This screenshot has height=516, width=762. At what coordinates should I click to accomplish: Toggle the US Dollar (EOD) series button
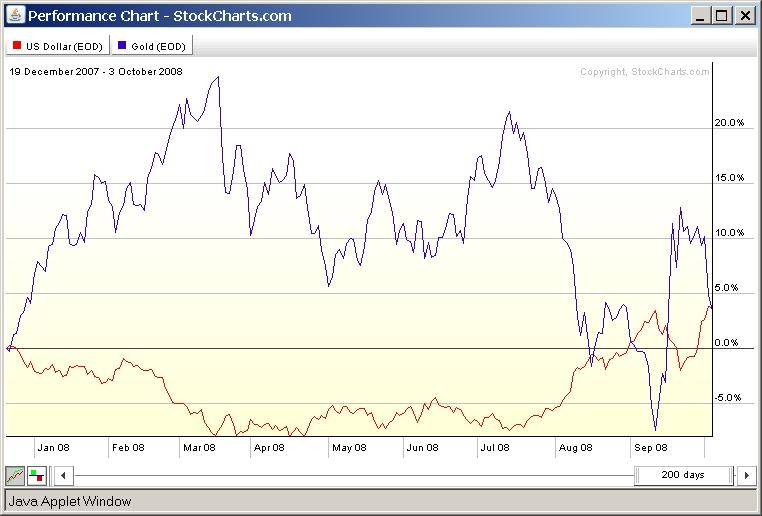(x=57, y=46)
